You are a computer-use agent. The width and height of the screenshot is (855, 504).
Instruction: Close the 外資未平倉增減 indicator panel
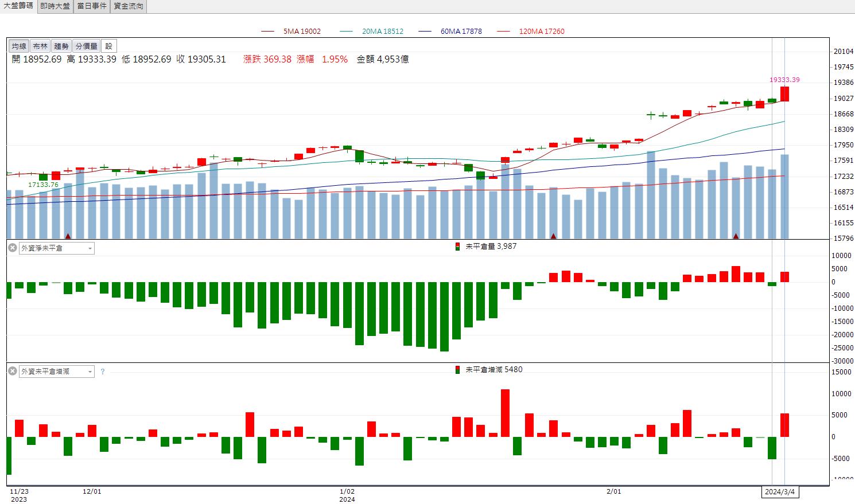[x=12, y=372]
